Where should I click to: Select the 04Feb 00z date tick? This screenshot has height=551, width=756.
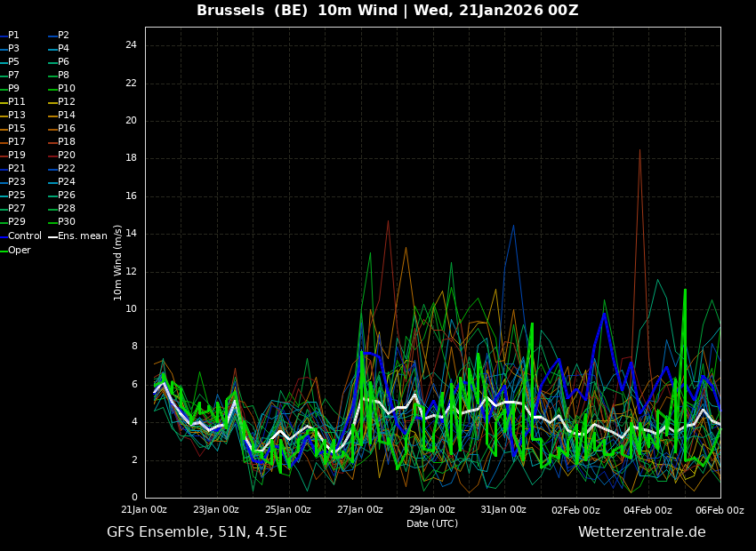tap(647, 510)
